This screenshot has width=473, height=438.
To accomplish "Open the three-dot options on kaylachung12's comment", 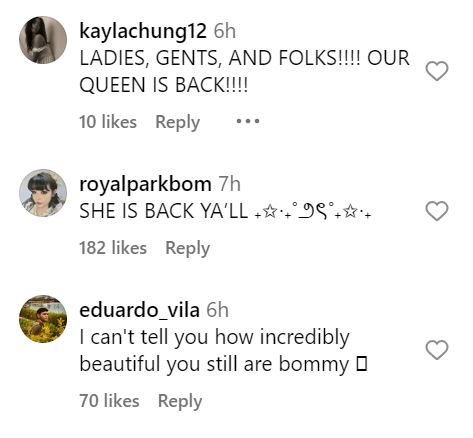I will pyautogui.click(x=248, y=121).
